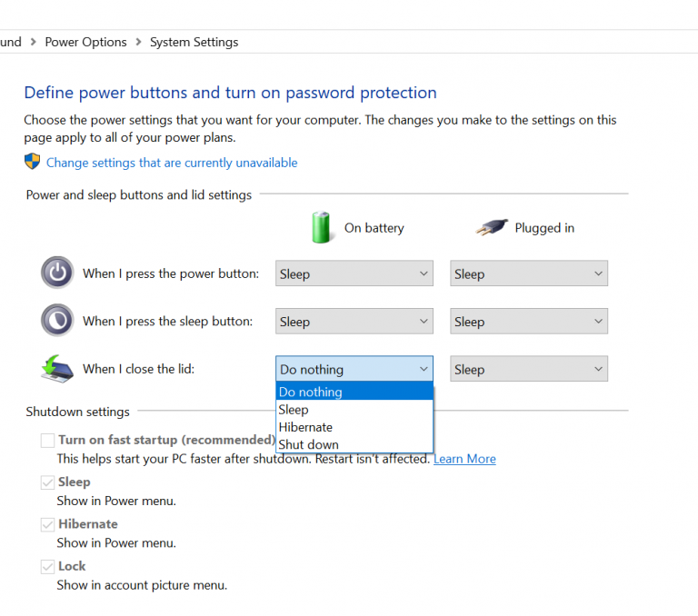Click the power button icon
Viewport: 698px width, 616px height.
[56, 273]
